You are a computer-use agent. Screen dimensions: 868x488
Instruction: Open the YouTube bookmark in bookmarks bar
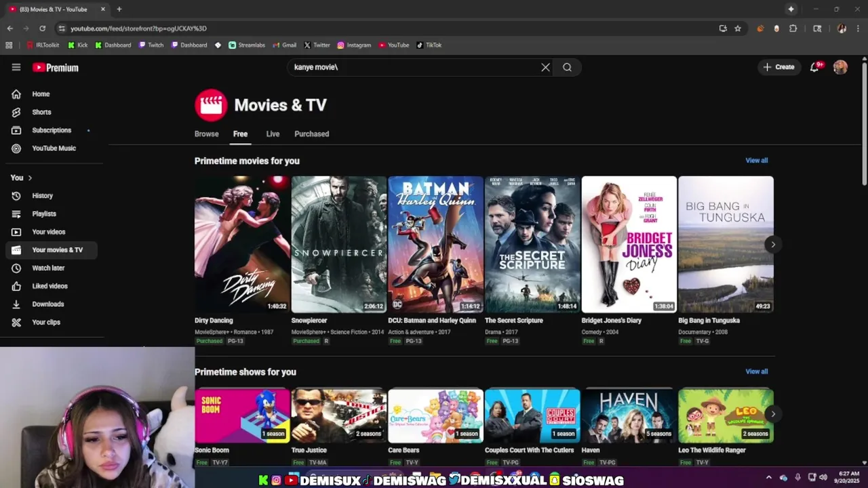pyautogui.click(x=393, y=45)
